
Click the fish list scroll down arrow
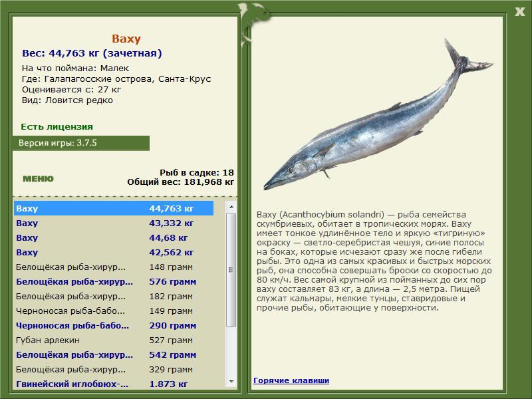[231, 381]
